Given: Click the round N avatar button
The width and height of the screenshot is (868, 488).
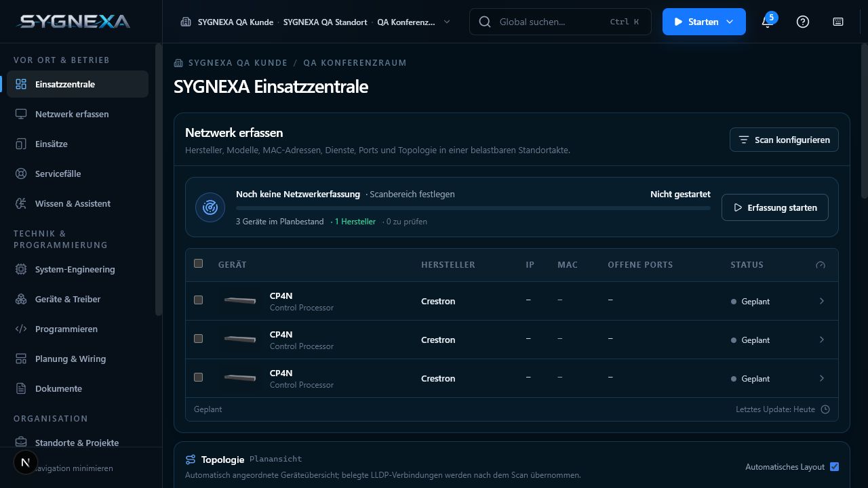Looking at the screenshot, I should coord(25,463).
